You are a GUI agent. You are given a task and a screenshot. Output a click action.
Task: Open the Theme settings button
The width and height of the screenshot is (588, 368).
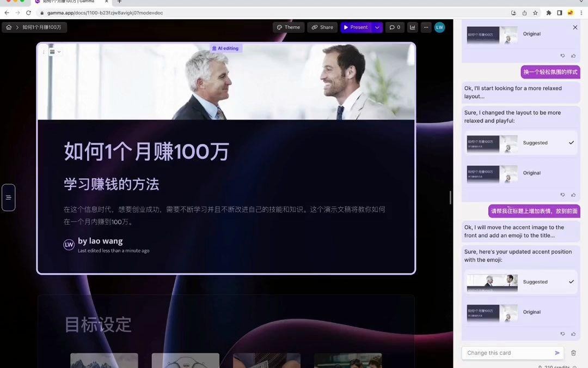[x=289, y=27]
